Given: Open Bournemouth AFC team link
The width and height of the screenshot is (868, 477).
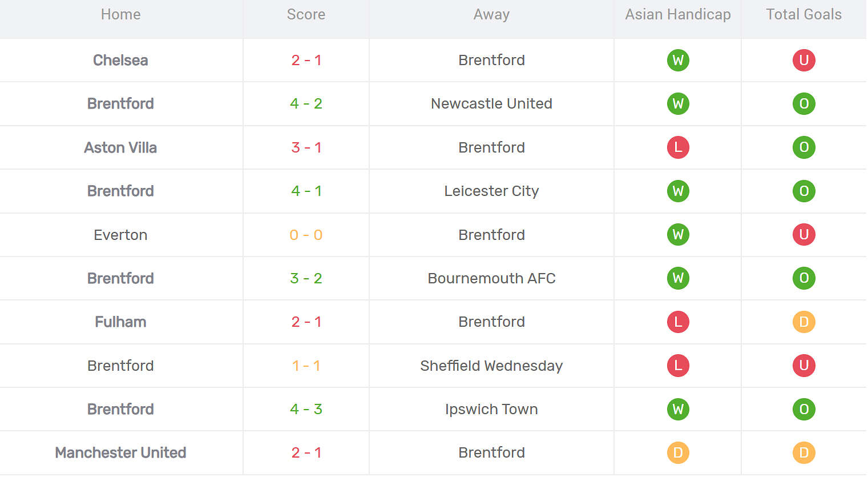Looking at the screenshot, I should coord(491,278).
